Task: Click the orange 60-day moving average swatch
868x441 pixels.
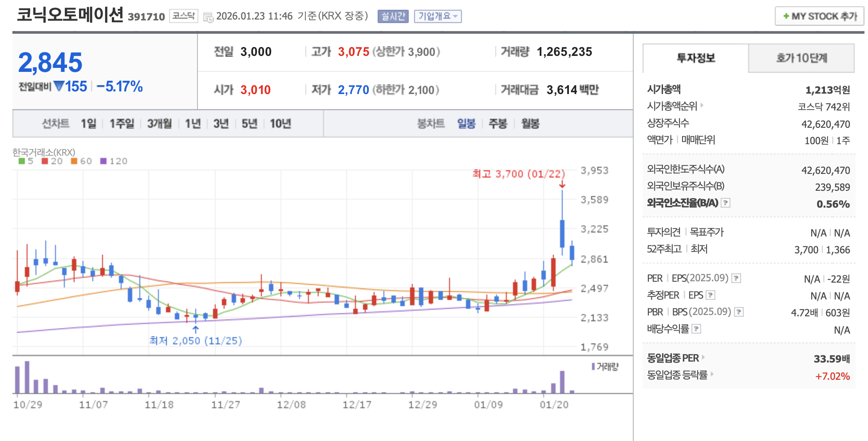Action: [x=74, y=161]
